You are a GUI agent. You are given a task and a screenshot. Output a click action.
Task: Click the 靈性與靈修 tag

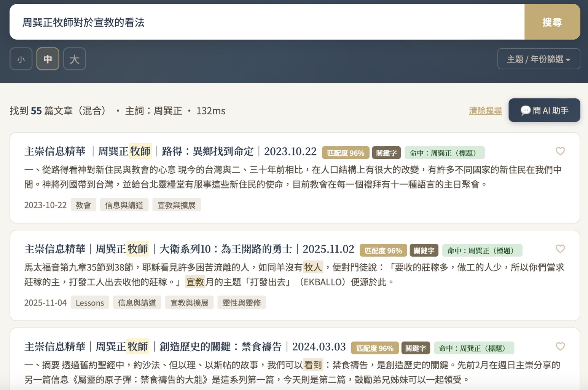pyautogui.click(x=242, y=303)
